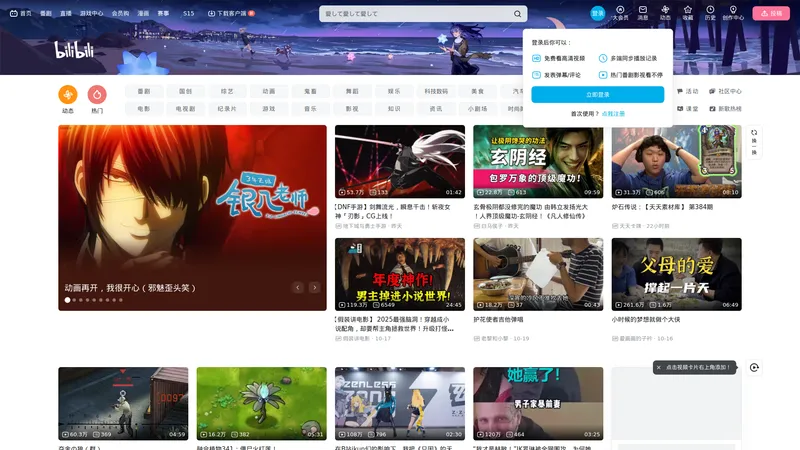Click the 创作中心 creator icon
Screen dimensions: 800x450
tap(733, 13)
